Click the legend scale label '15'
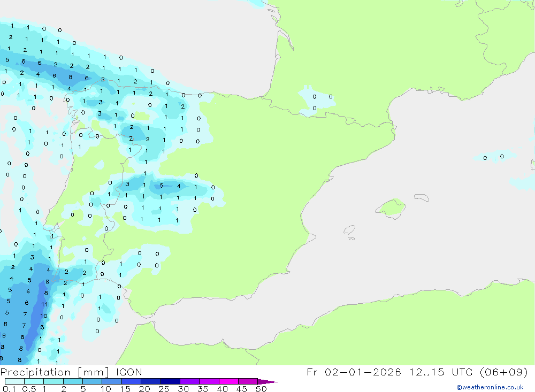The height and width of the screenshot is (392, 535). pos(125,389)
